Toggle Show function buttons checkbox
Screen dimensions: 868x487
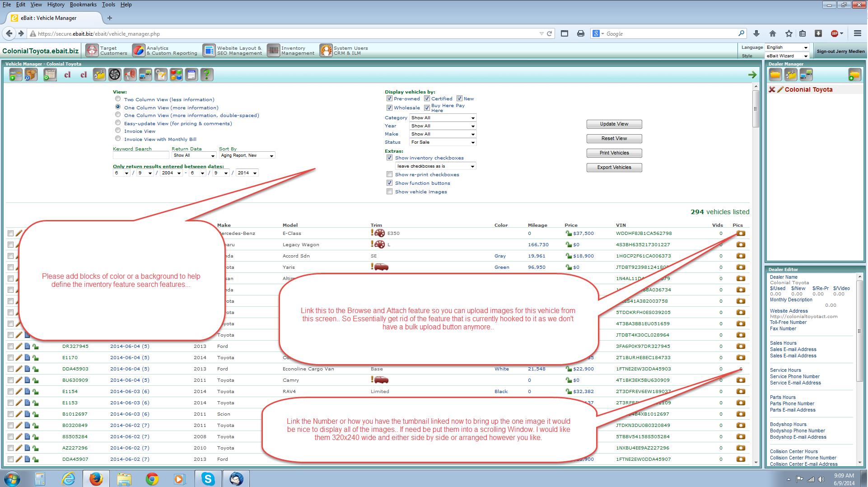pyautogui.click(x=389, y=183)
